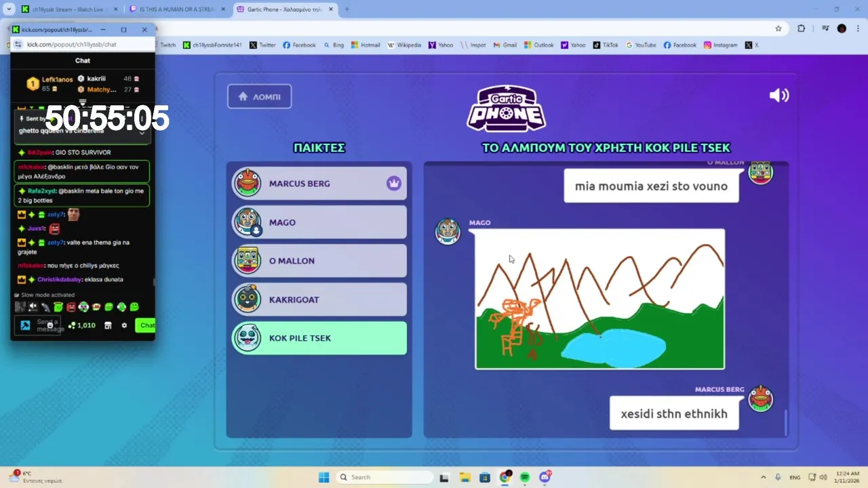Open the Gmail bookmark
This screenshot has width=868, height=488.
coord(505,45)
